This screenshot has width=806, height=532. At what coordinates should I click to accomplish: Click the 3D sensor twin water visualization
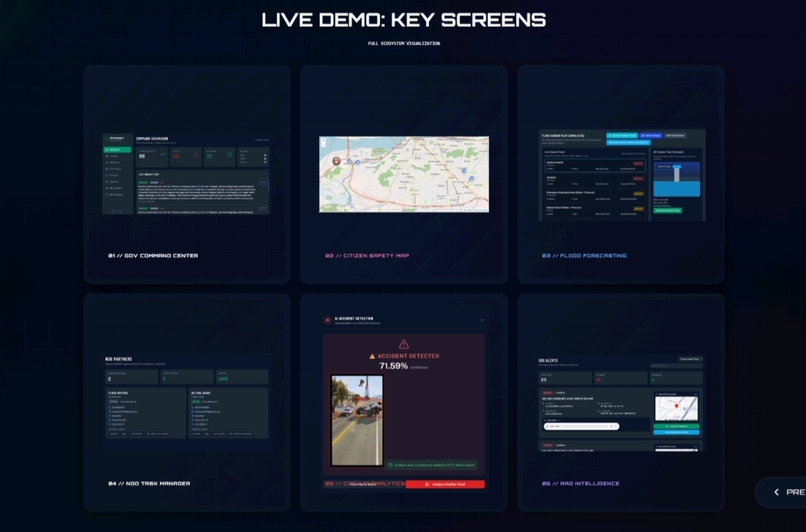click(x=676, y=179)
